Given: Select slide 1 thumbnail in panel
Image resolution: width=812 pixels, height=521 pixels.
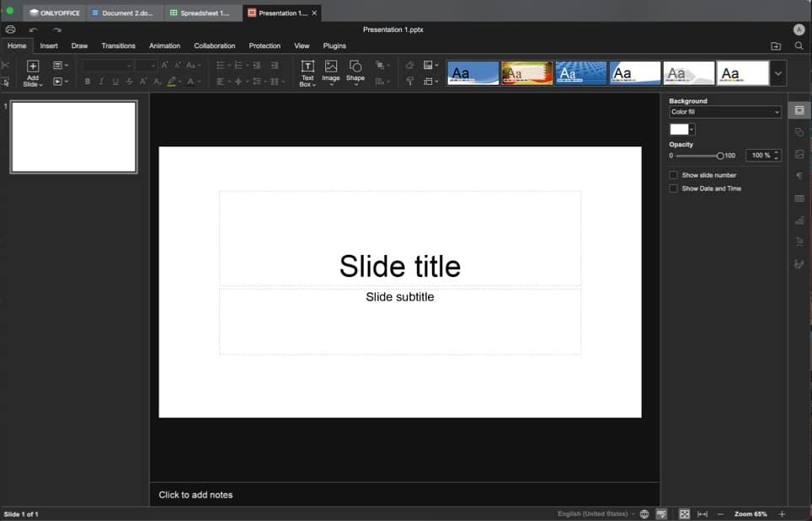Looking at the screenshot, I should click(74, 137).
